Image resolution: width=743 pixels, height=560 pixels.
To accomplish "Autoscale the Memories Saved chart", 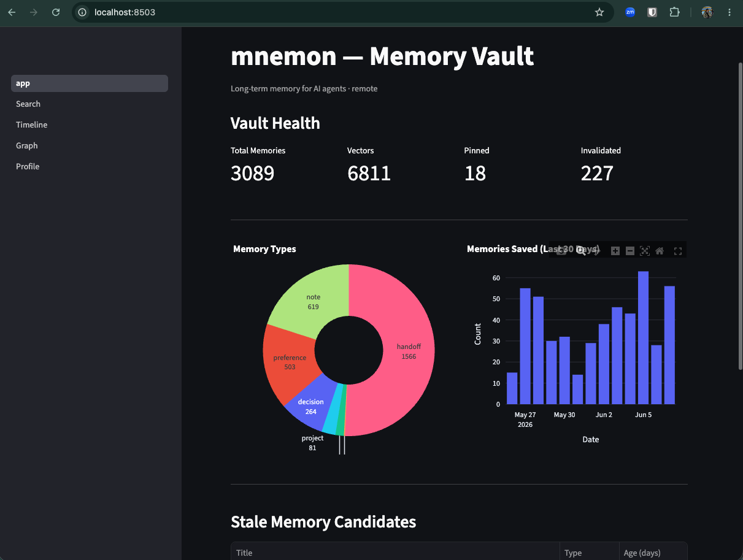I will pyautogui.click(x=644, y=250).
